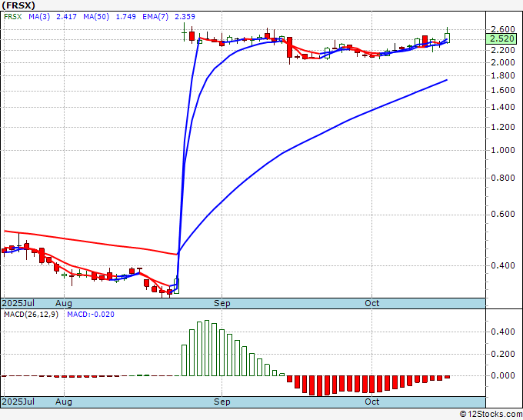Viewport: 523px width, 420px height.
Task: Click the Sep label on MACD timeline
Action: click(222, 402)
